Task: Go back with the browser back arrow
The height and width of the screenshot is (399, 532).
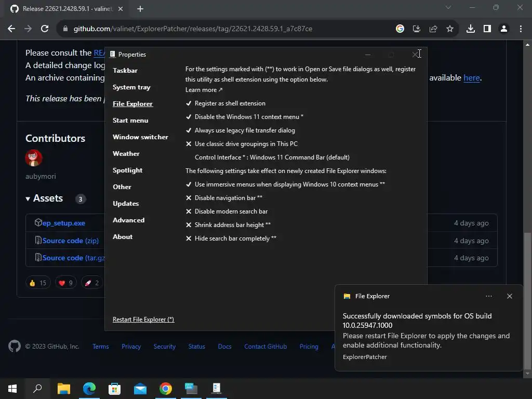Action: coord(11,29)
